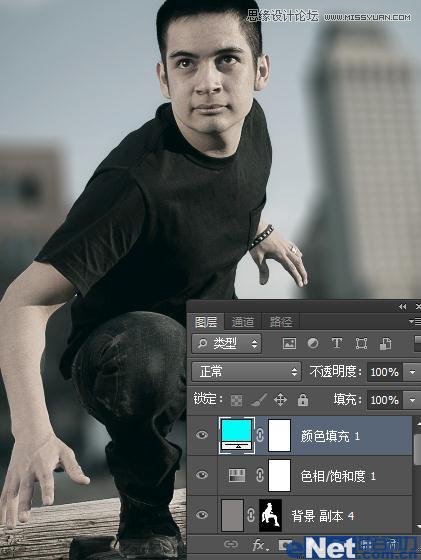Switch to the 图层 tab
The width and height of the screenshot is (421, 560).
[x=206, y=322]
